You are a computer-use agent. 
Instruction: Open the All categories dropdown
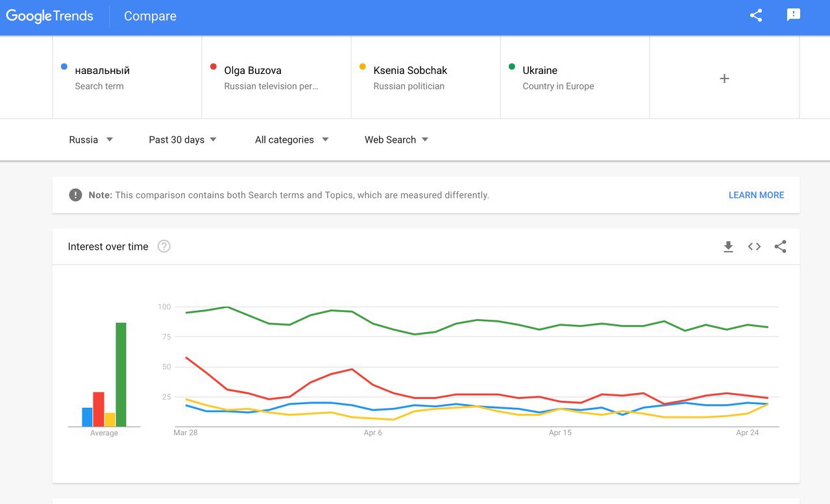pyautogui.click(x=291, y=139)
